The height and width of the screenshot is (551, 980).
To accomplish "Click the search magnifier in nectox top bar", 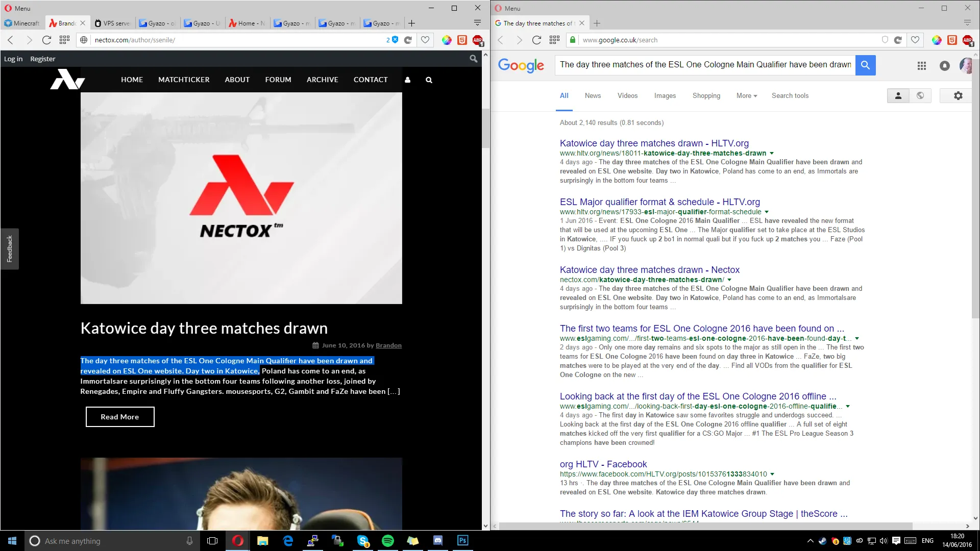I will (474, 59).
